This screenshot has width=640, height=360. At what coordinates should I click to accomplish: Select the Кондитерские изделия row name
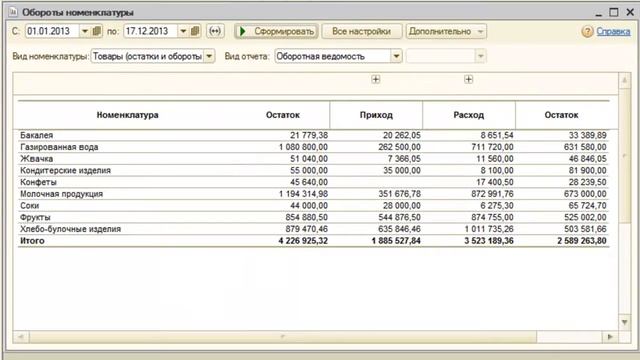pos(65,170)
